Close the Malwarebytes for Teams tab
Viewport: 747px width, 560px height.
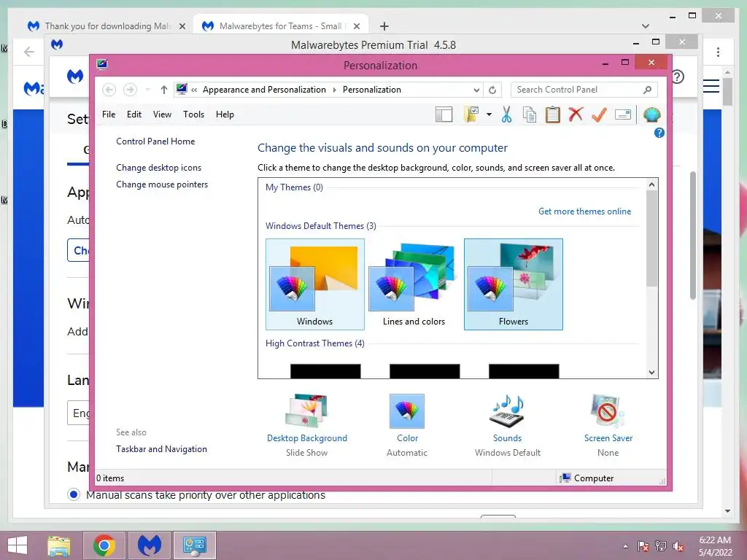pyautogui.click(x=356, y=26)
